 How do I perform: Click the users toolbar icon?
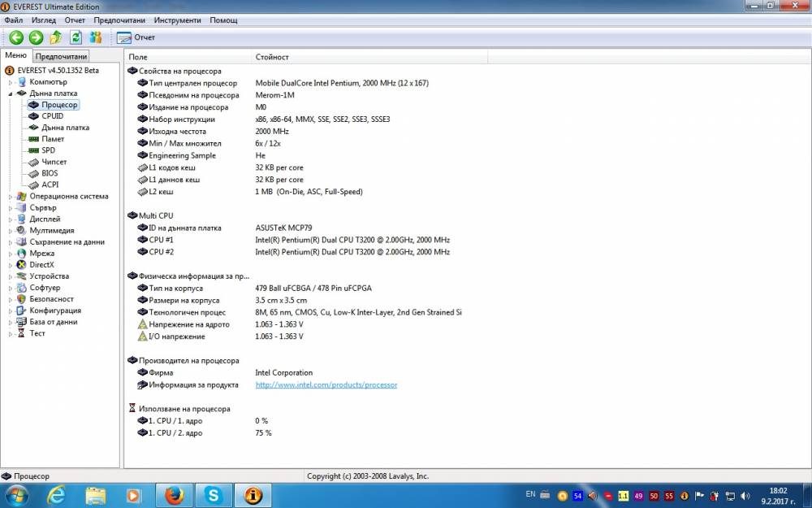click(x=96, y=37)
